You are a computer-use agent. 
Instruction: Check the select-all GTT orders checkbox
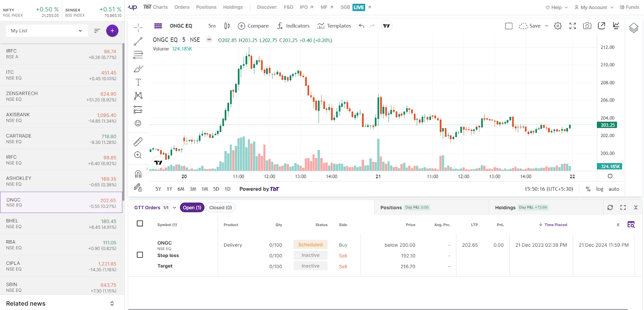tap(140, 224)
